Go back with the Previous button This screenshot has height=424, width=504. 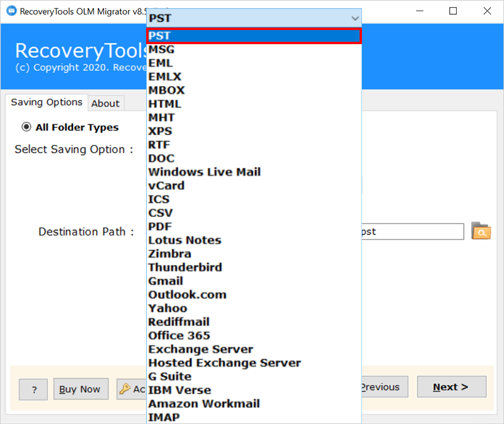(x=384, y=387)
